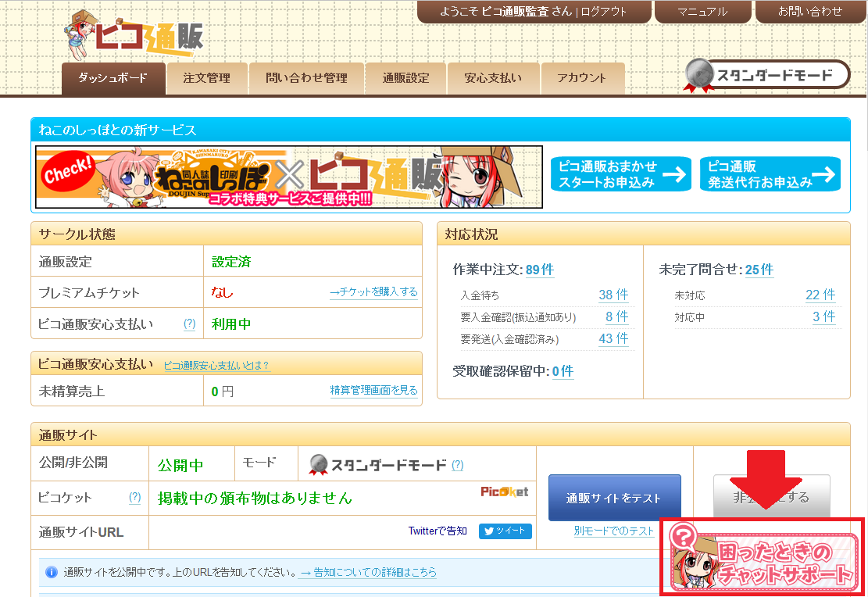Viewport: 868px width, 597px height.
Task: Open help icon next to mode label
Action: point(457,465)
